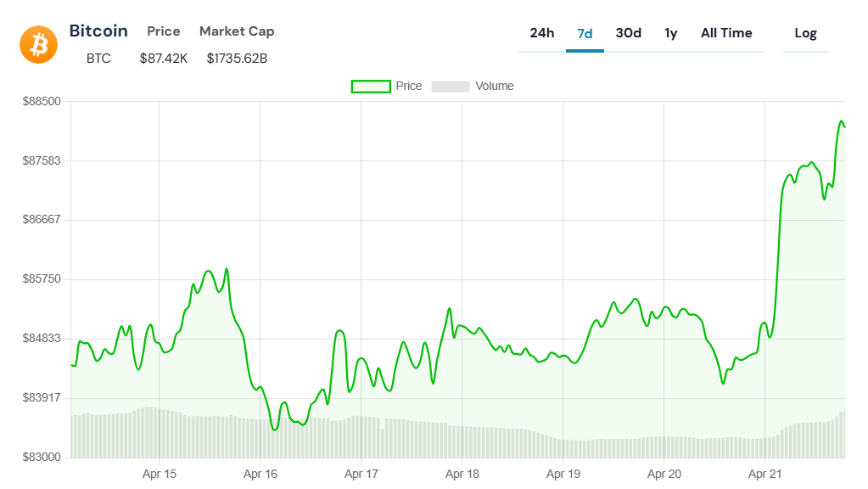Click the $83000 y-axis label
The width and height of the screenshot is (868, 489).
[42, 457]
